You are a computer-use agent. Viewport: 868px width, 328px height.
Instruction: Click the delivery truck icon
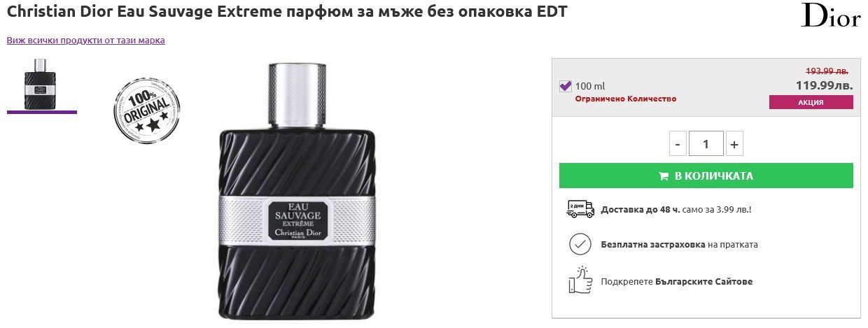click(580, 208)
